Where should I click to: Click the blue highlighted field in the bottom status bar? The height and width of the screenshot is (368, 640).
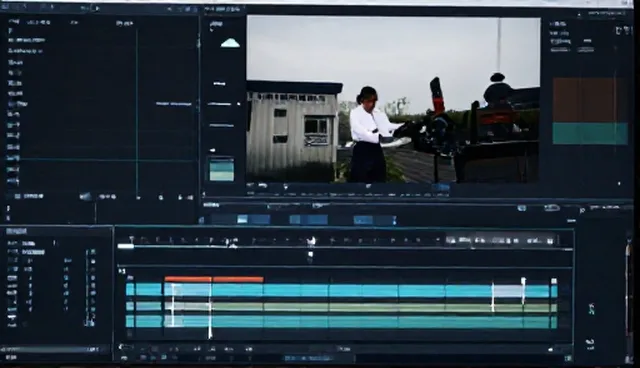[309, 358]
